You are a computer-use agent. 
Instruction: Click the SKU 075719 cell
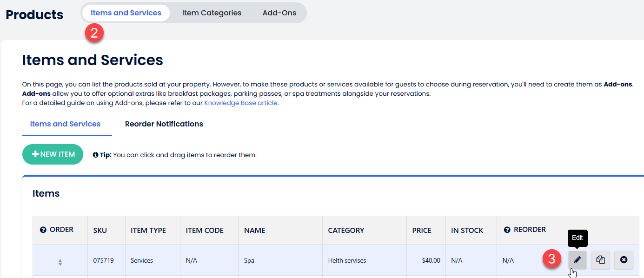pyautogui.click(x=100, y=261)
